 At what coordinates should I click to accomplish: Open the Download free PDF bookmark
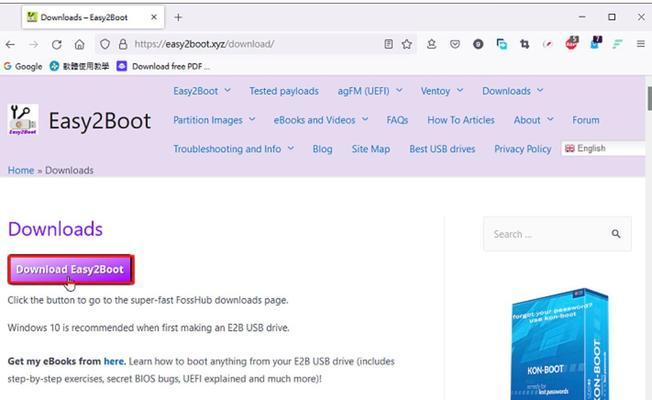pyautogui.click(x=163, y=67)
